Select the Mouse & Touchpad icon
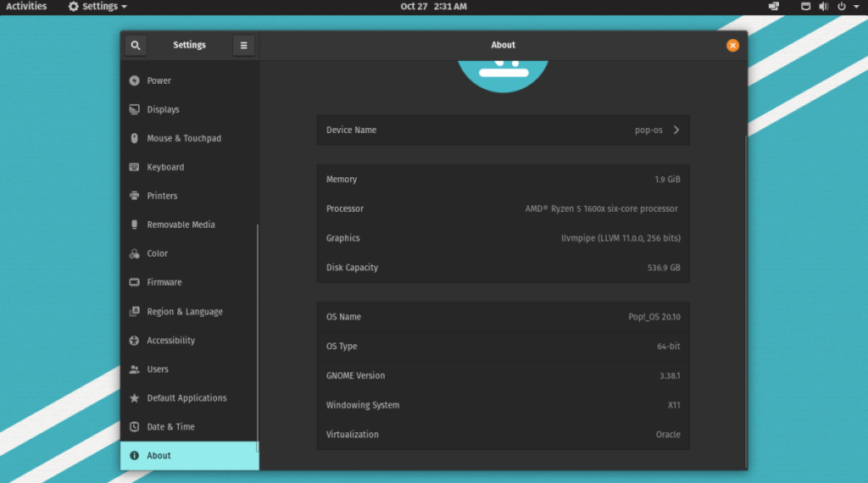Screen dimensions: 868x483 (134, 138)
